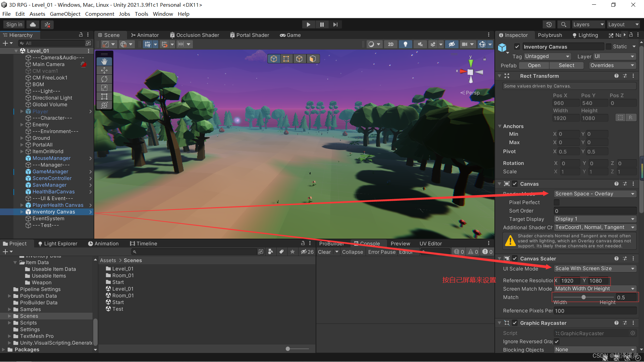Click the ProBuilder face selection mode icon
The width and height of the screenshot is (644, 362).
[312, 59]
